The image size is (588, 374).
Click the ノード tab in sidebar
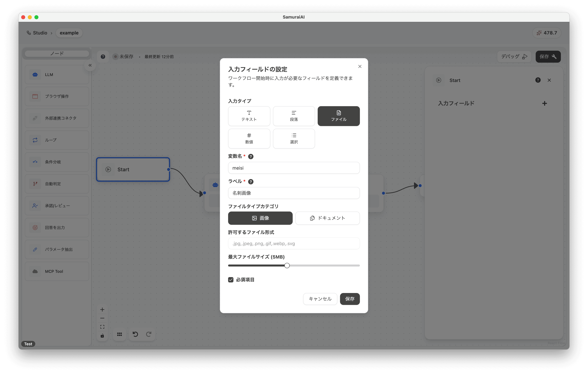[57, 53]
